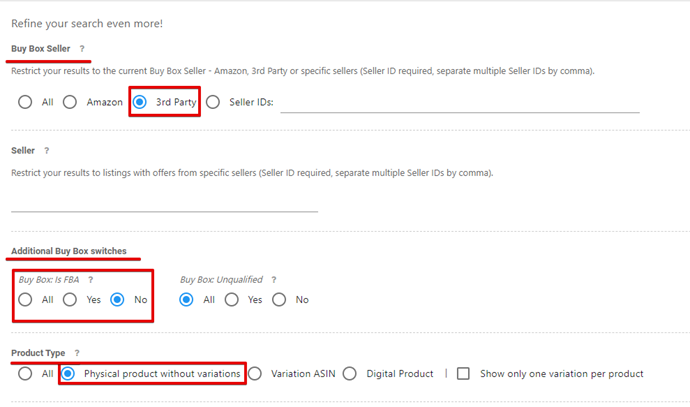
Task: Set Buy Box Unqualified to No
Action: (x=279, y=299)
